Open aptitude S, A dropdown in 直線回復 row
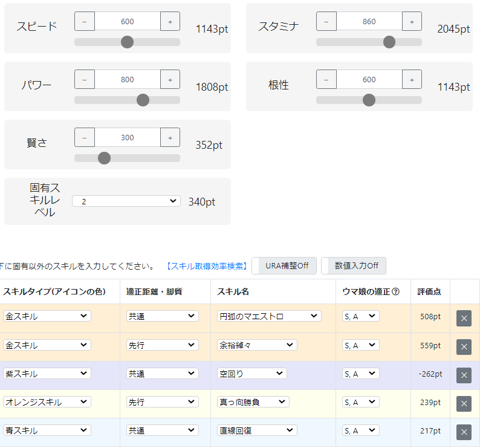 tap(361, 430)
